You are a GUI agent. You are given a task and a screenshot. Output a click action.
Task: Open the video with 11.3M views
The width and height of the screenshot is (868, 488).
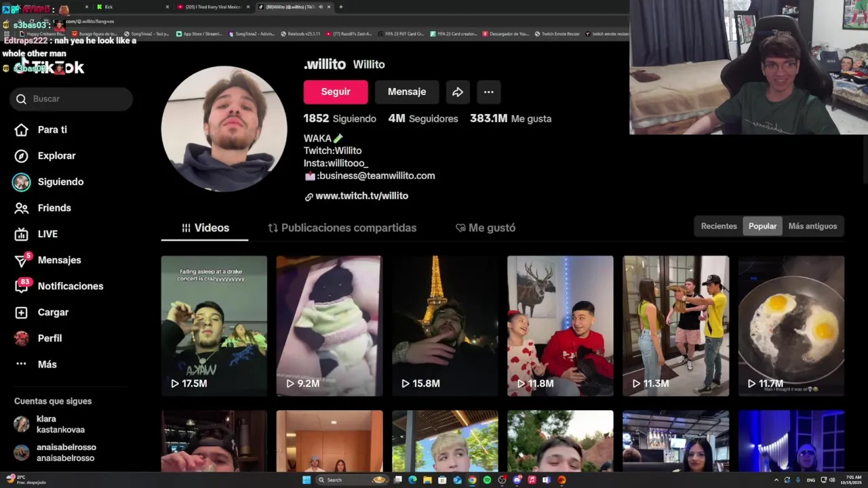coord(676,326)
